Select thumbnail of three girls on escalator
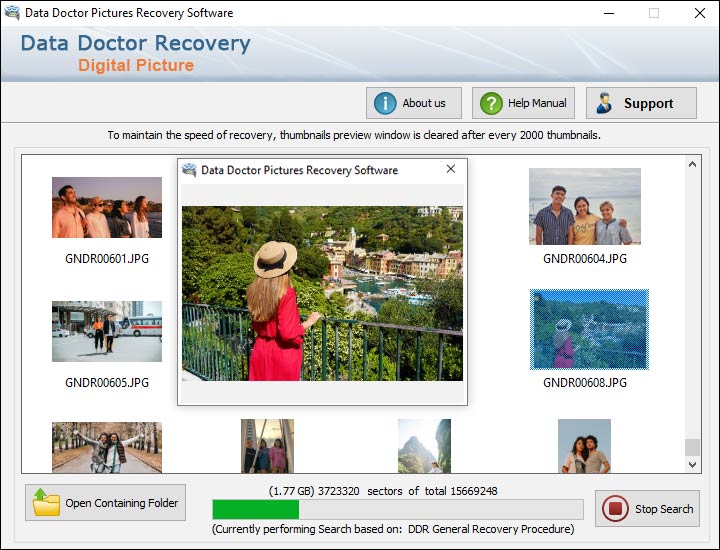Screen dimensions: 720x550 coord(267,446)
